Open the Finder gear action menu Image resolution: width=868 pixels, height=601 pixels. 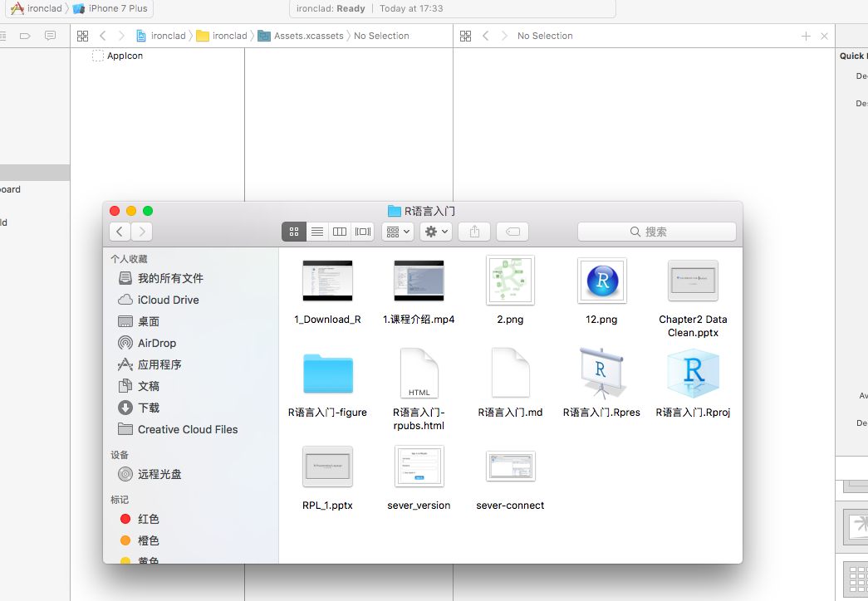(x=436, y=232)
